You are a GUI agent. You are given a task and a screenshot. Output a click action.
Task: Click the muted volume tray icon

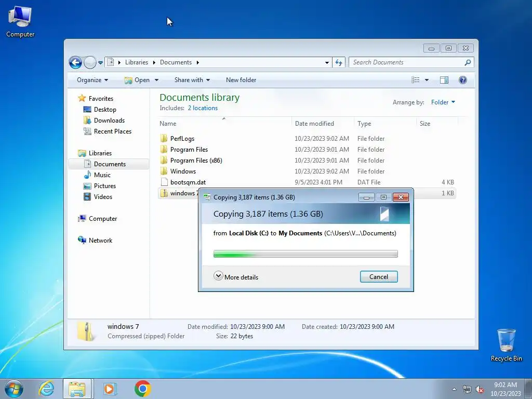[x=480, y=390]
